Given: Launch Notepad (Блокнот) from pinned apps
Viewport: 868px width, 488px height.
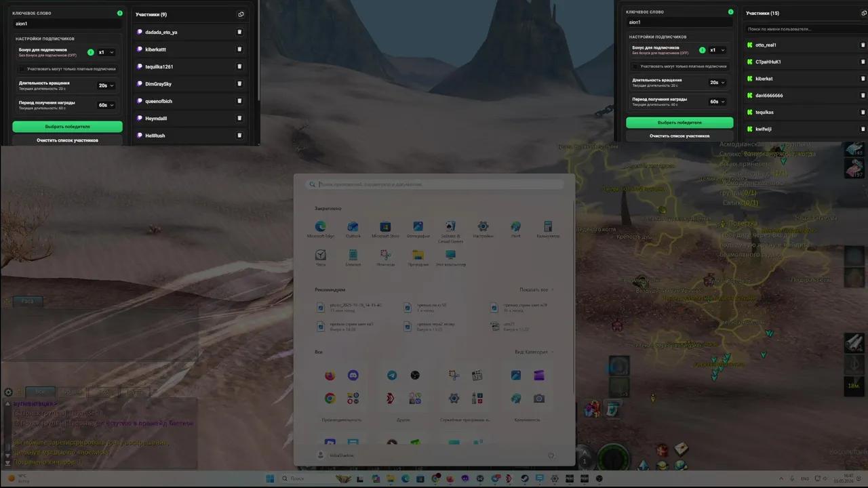Looking at the screenshot, I should 353,258.
